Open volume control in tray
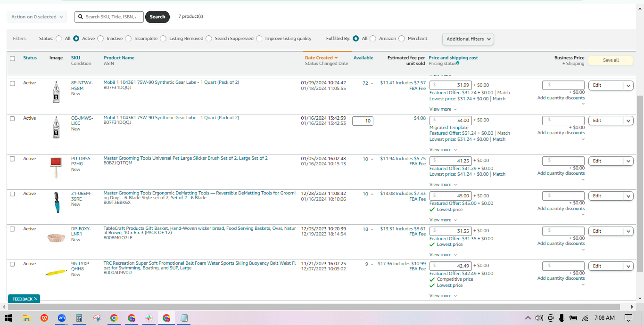644x325 pixels. coord(539,318)
